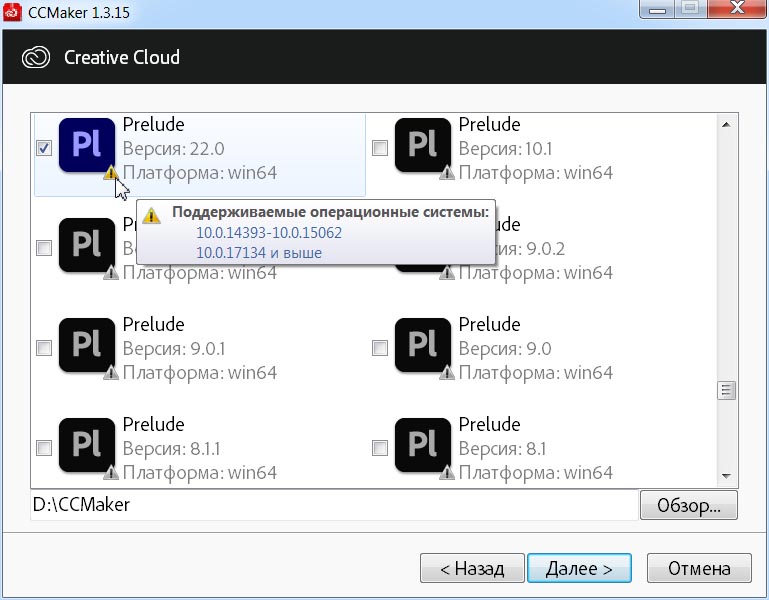Image resolution: width=769 pixels, height=600 pixels.
Task: Check the Prelude 8.1 checkbox
Action: point(380,448)
